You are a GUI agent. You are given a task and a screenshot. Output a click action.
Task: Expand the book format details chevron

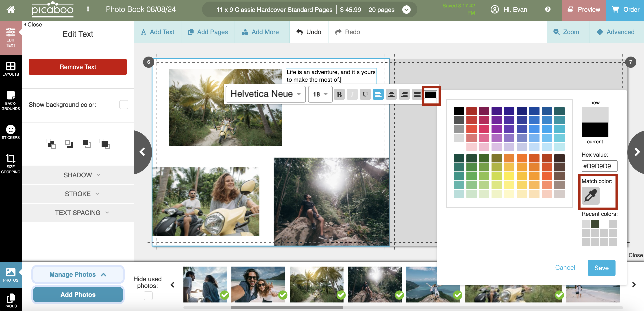(406, 10)
